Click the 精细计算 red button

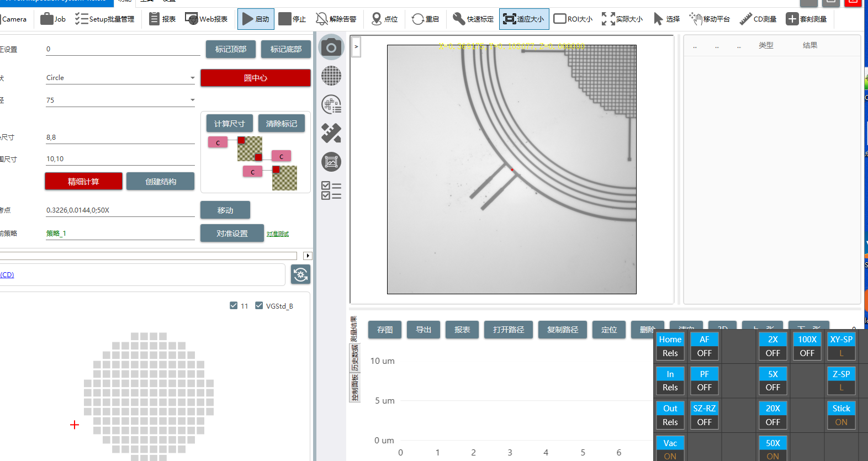coord(83,181)
